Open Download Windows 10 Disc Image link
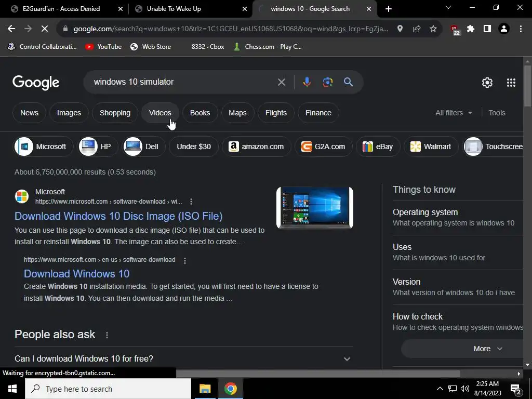This screenshot has width=532, height=399. [x=118, y=216]
